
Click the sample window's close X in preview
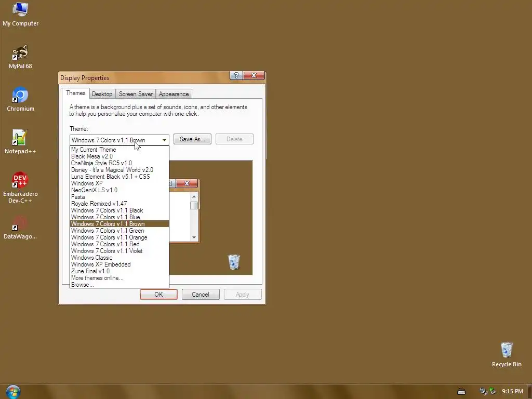coord(187,183)
